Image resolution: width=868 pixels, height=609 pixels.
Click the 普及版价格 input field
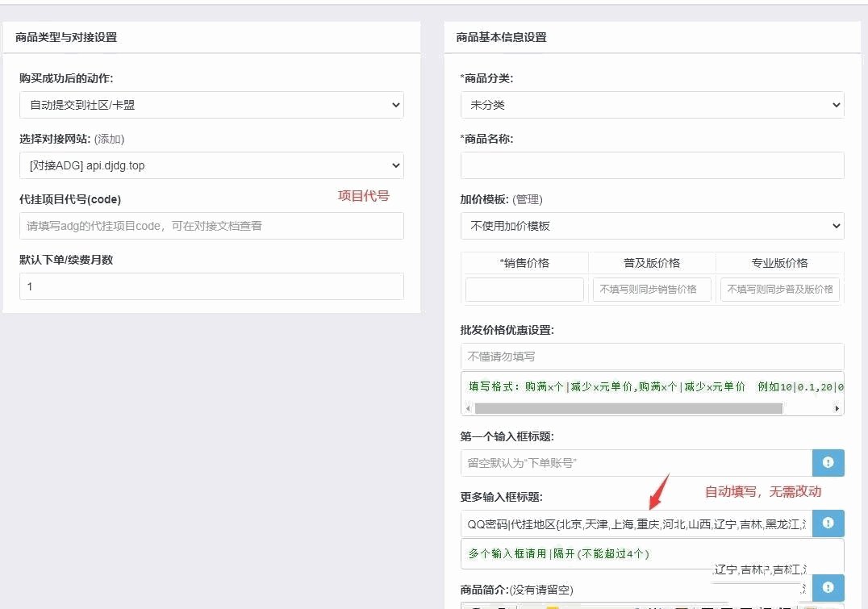[x=652, y=290]
